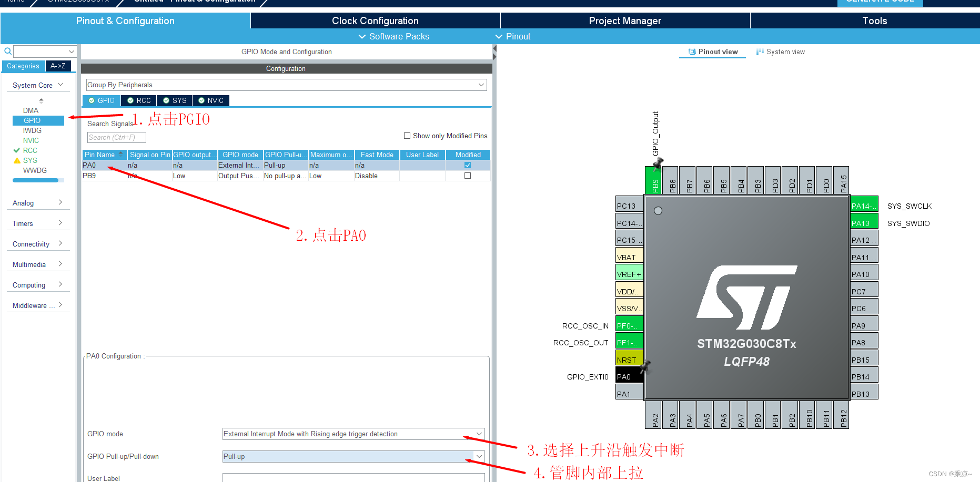This screenshot has height=482, width=980.
Task: Select IWDG in System Core list
Action: 32,130
